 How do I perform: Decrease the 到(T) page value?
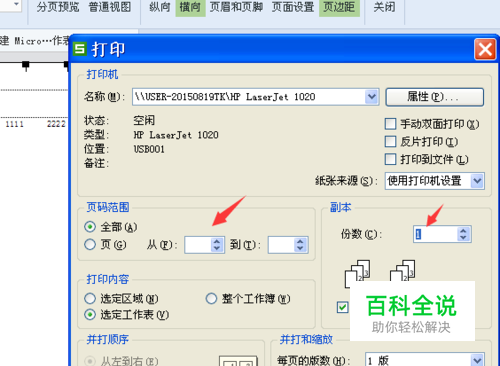pyautogui.click(x=300, y=249)
